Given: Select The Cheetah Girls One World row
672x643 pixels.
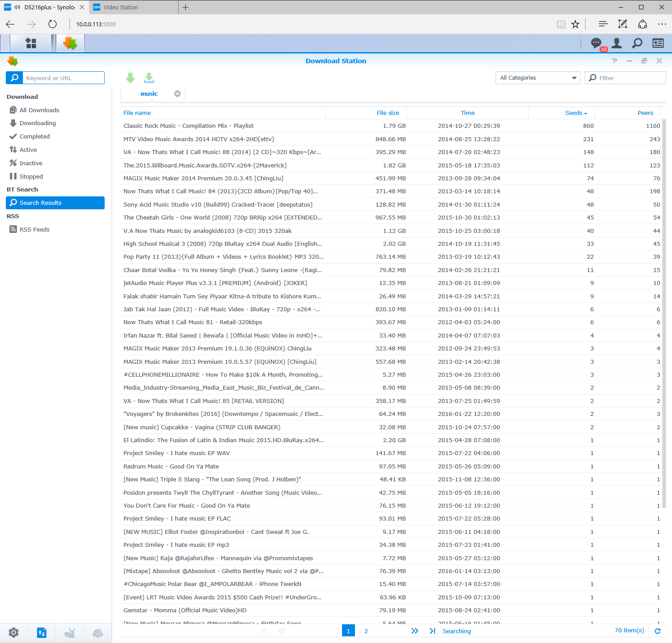Looking at the screenshot, I should click(x=390, y=218).
